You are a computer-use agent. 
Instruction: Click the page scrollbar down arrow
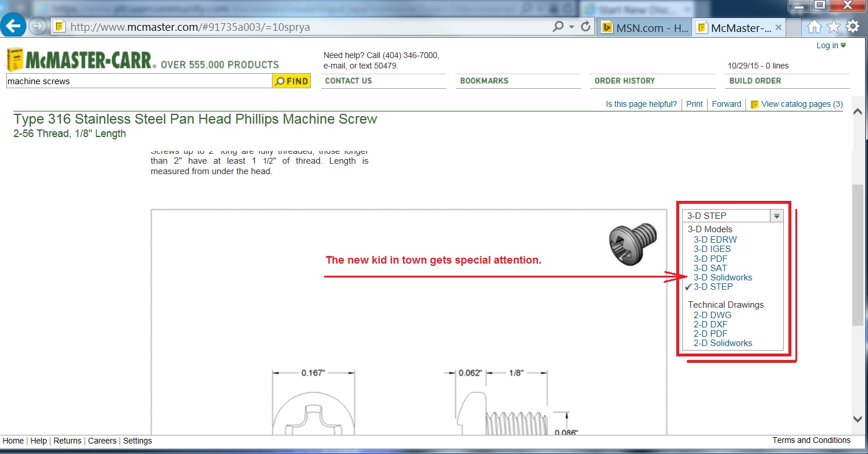[x=858, y=419]
